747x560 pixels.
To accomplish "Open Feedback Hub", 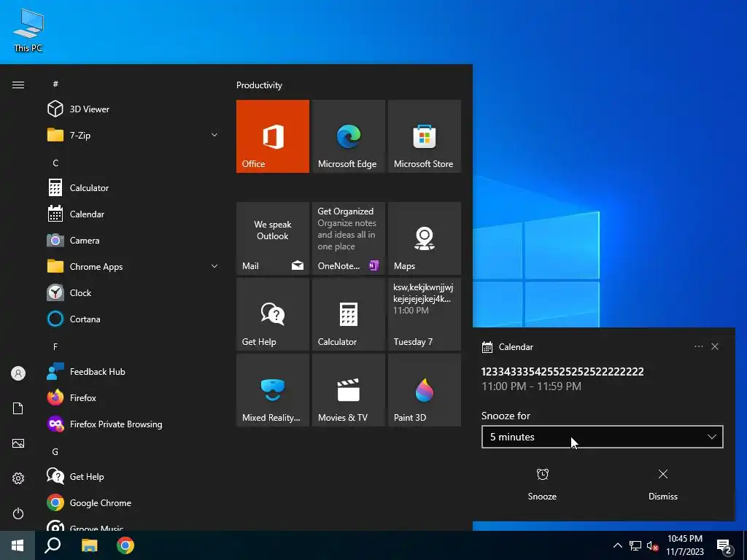I will click(133, 371).
